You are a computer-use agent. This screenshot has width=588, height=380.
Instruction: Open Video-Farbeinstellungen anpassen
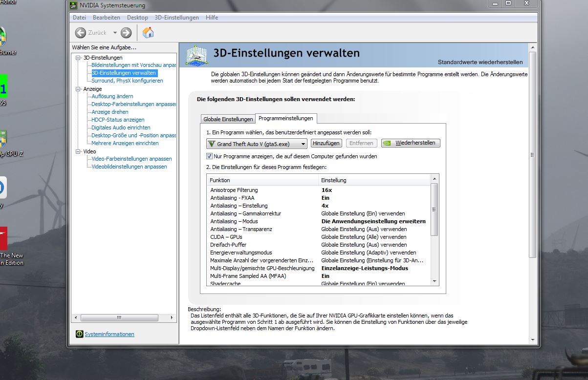click(131, 159)
